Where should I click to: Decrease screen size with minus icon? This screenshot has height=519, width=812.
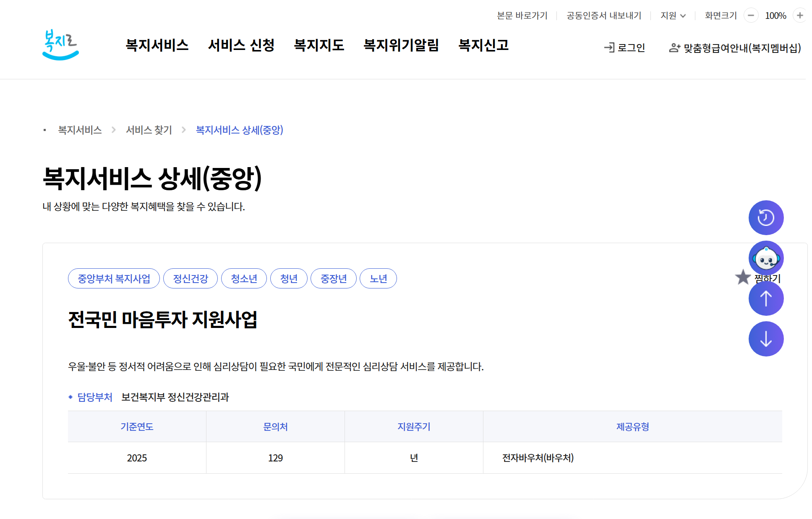751,16
